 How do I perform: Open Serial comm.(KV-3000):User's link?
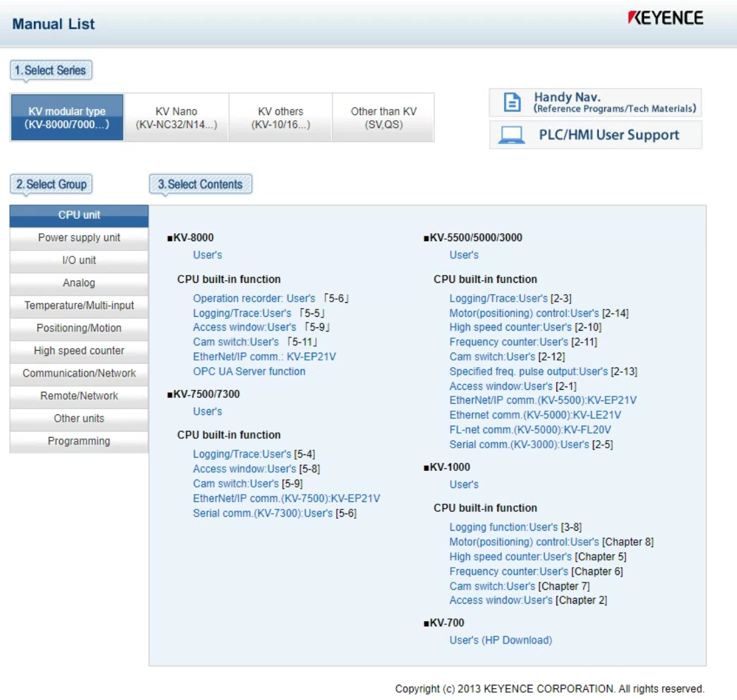pos(519,445)
